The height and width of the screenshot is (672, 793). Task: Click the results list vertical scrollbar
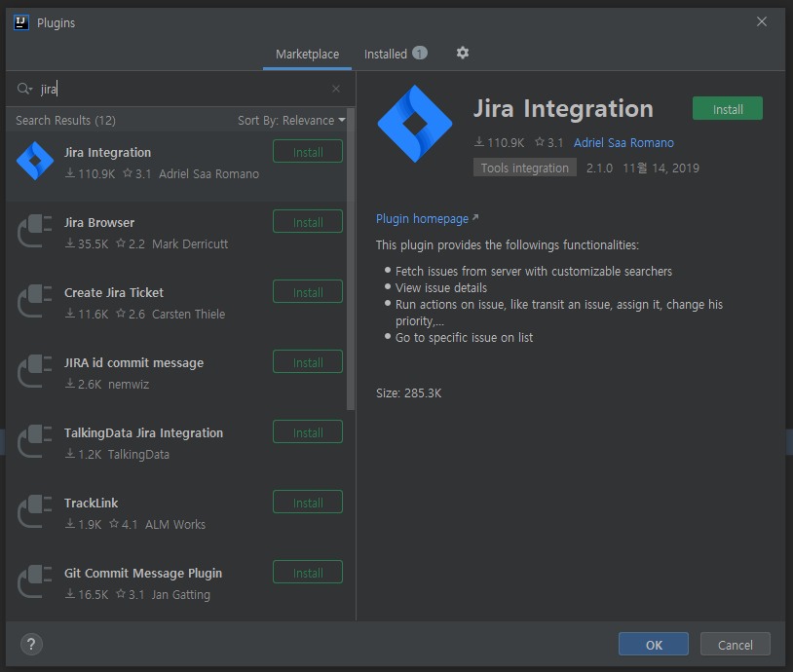(351, 259)
